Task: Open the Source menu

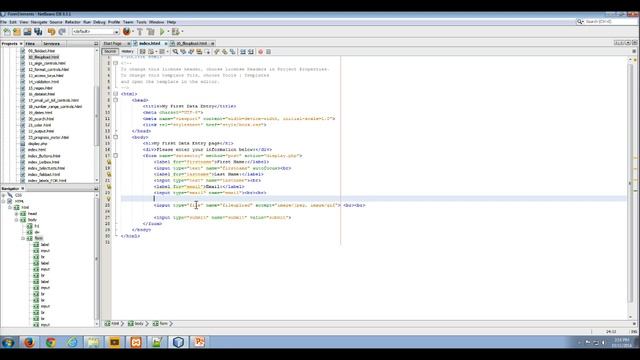Action: click(x=56, y=22)
